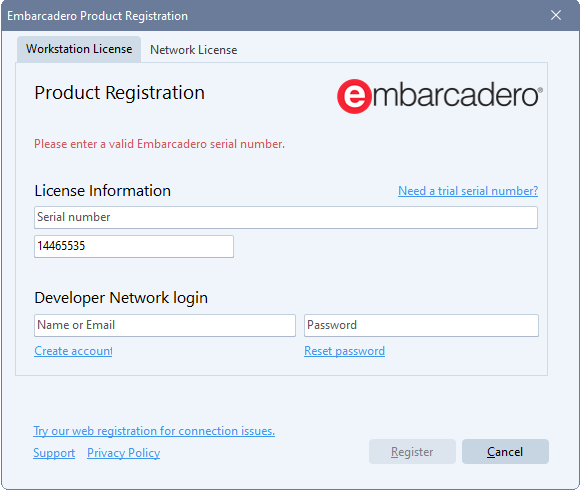Open the Need a trial serial number link

(468, 191)
